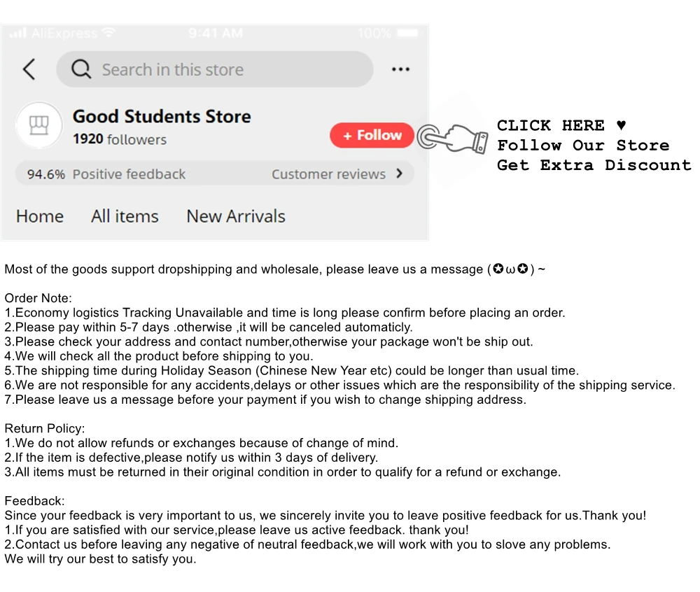Click the store avatar icon
Viewport: 700px width, 592px height.
pos(39,125)
